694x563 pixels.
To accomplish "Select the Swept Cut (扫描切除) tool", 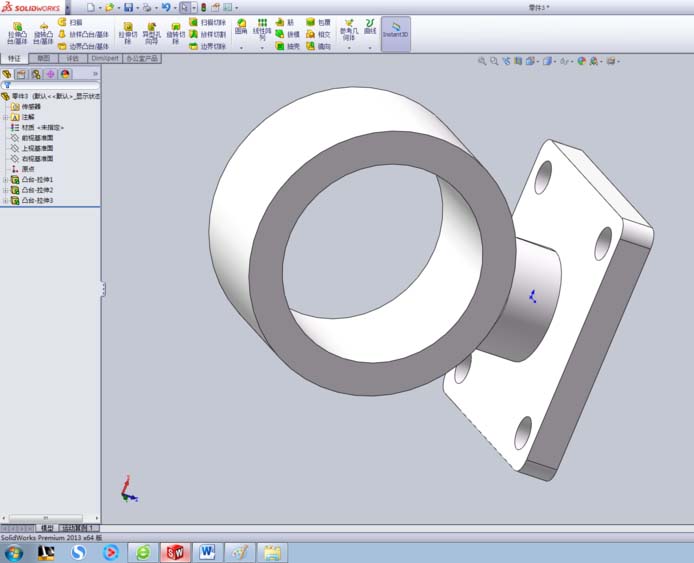I will [207, 22].
